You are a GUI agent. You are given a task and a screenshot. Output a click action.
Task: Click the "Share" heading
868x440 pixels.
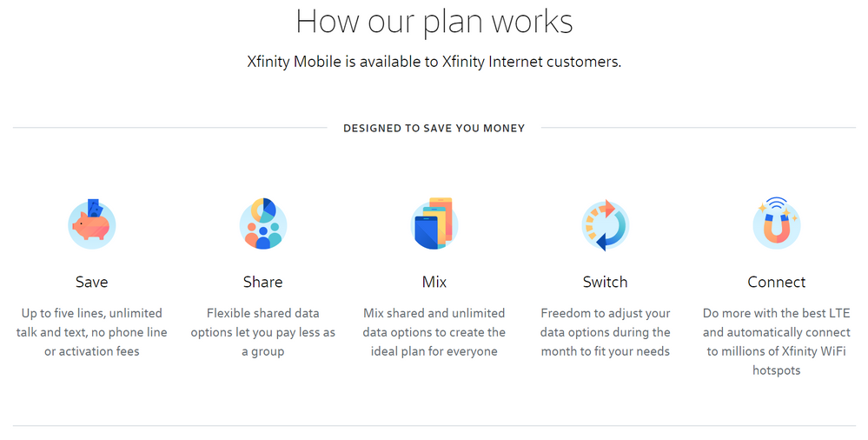point(262,282)
